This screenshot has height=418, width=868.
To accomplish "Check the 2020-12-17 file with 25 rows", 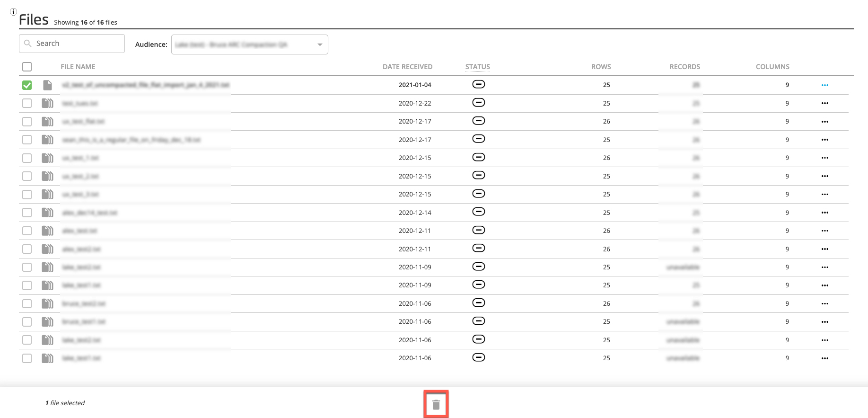I will click(x=27, y=140).
